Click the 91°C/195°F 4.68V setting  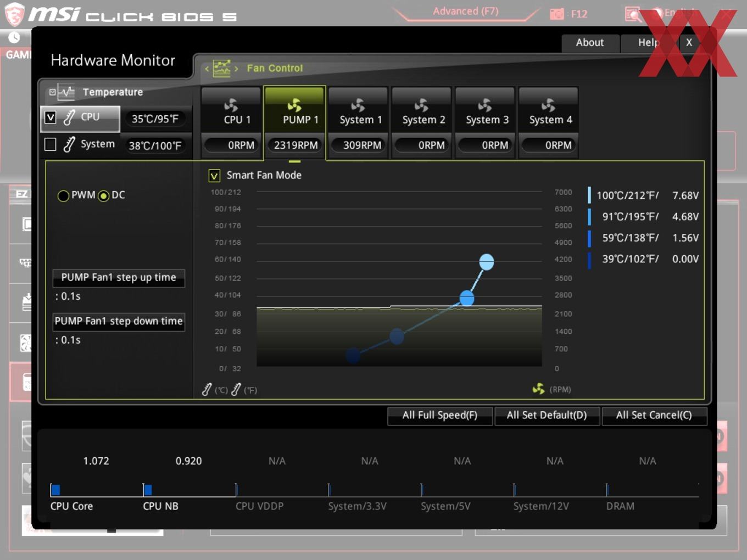tap(643, 217)
